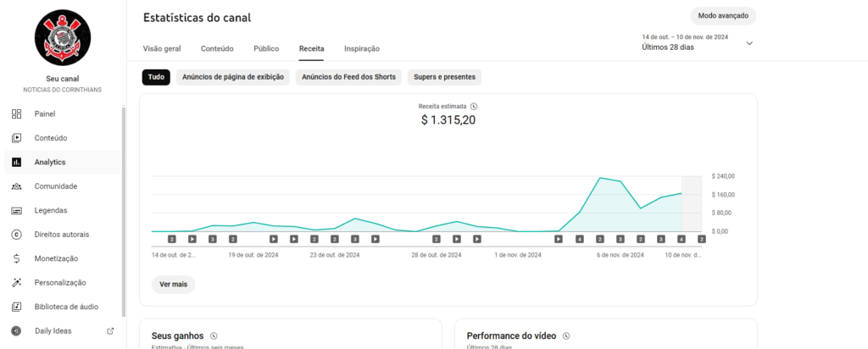This screenshot has width=868, height=349.
Task: Click the 19 de out. de 2024 date label
Action: pyautogui.click(x=253, y=256)
